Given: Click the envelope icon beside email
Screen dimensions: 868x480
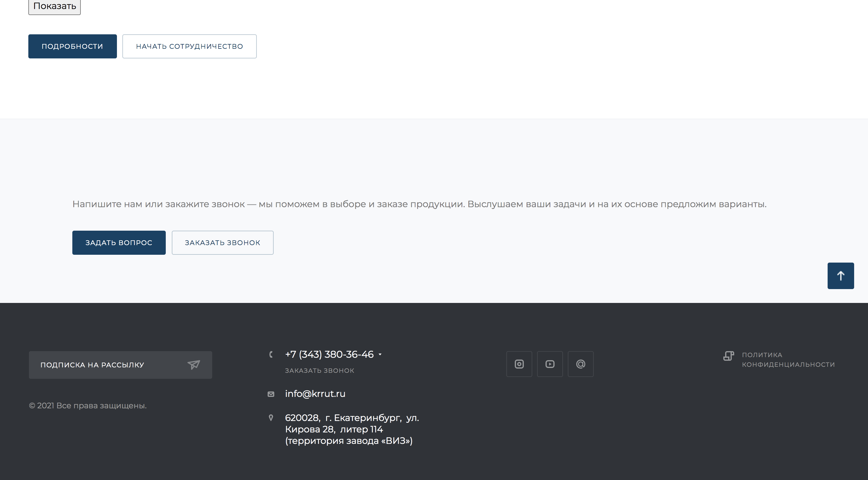Looking at the screenshot, I should 271,394.
